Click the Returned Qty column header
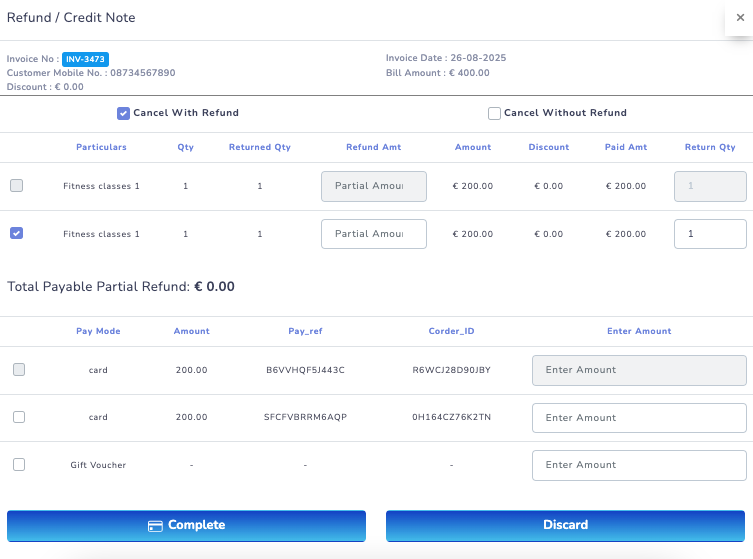Image resolution: width=753 pixels, height=559 pixels. 259,147
